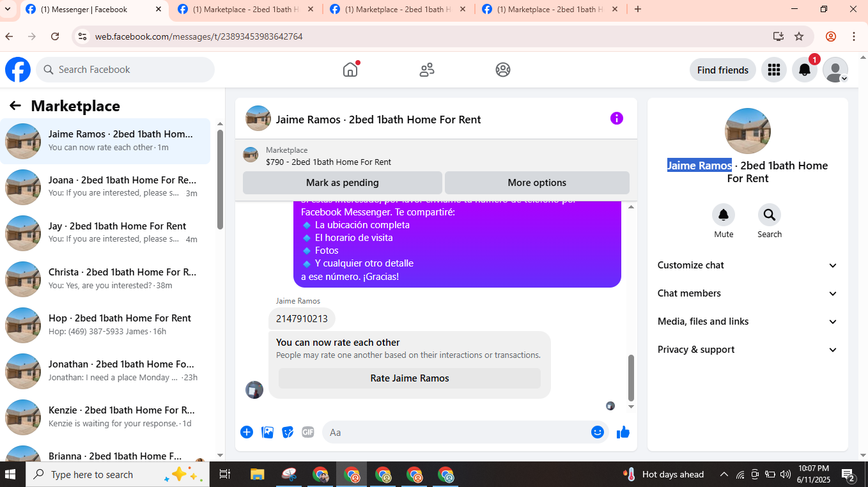The height and width of the screenshot is (487, 868).
Task: Open install app icon in address bar
Action: [779, 36]
